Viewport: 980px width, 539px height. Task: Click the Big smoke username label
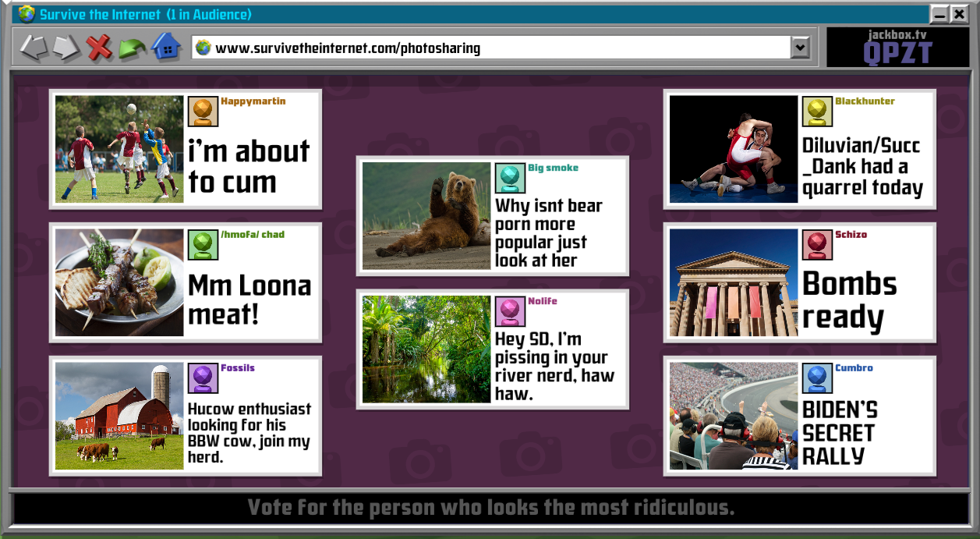coord(553,168)
